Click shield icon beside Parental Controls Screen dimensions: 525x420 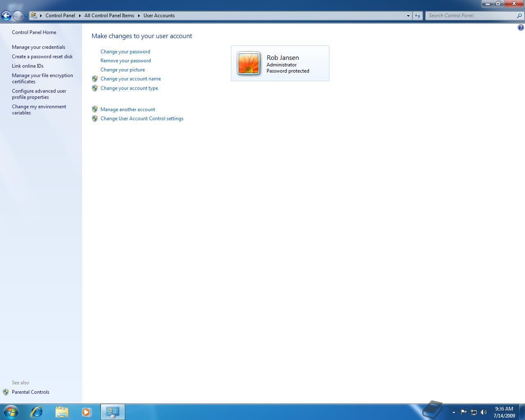click(6, 392)
